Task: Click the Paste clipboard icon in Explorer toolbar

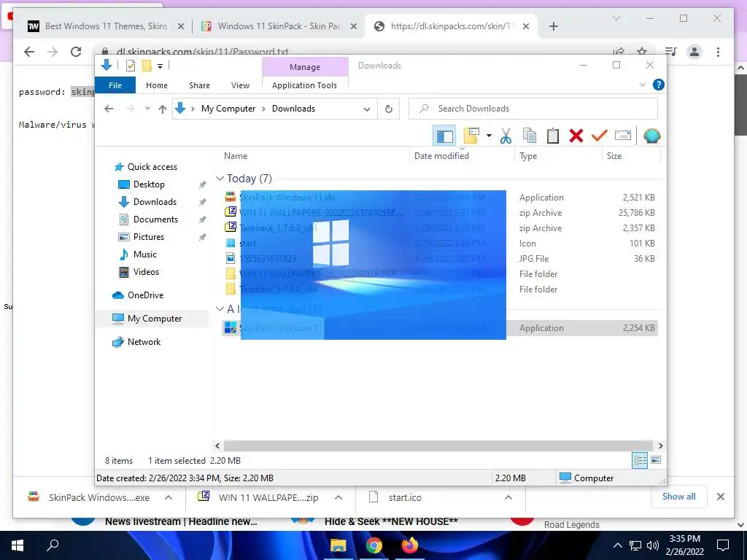Action: [553, 136]
